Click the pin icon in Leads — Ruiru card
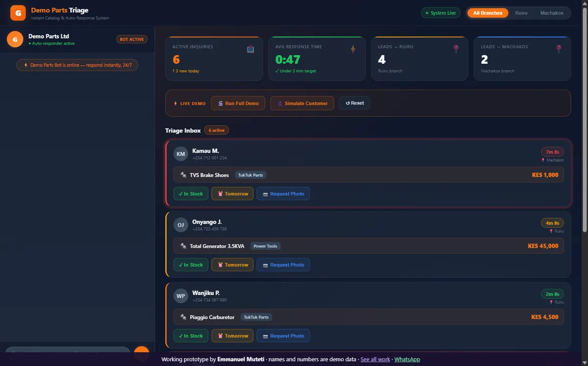 (456, 49)
